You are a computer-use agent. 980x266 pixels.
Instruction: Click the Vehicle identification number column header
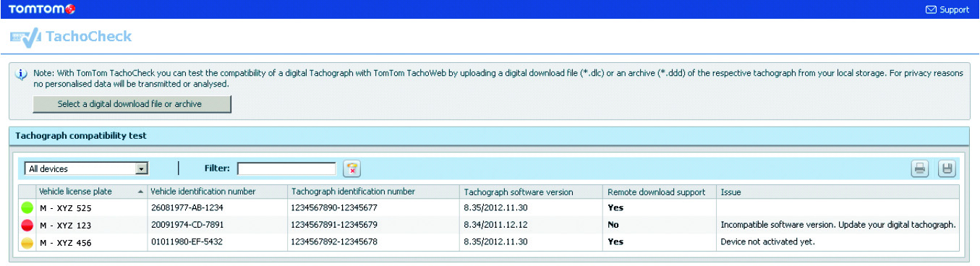pos(217,192)
